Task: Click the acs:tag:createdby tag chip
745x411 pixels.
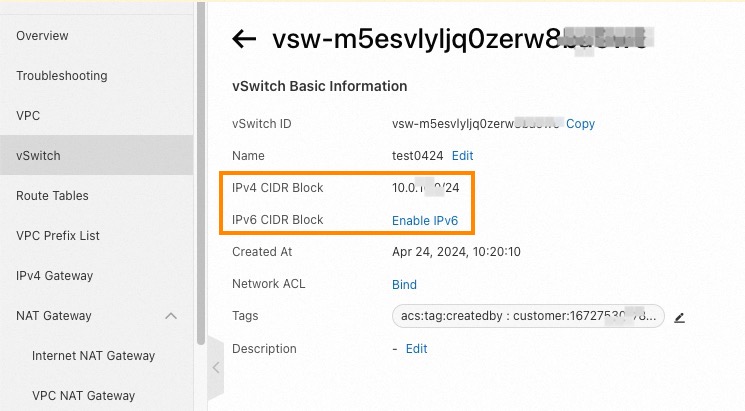Action: coord(528,316)
